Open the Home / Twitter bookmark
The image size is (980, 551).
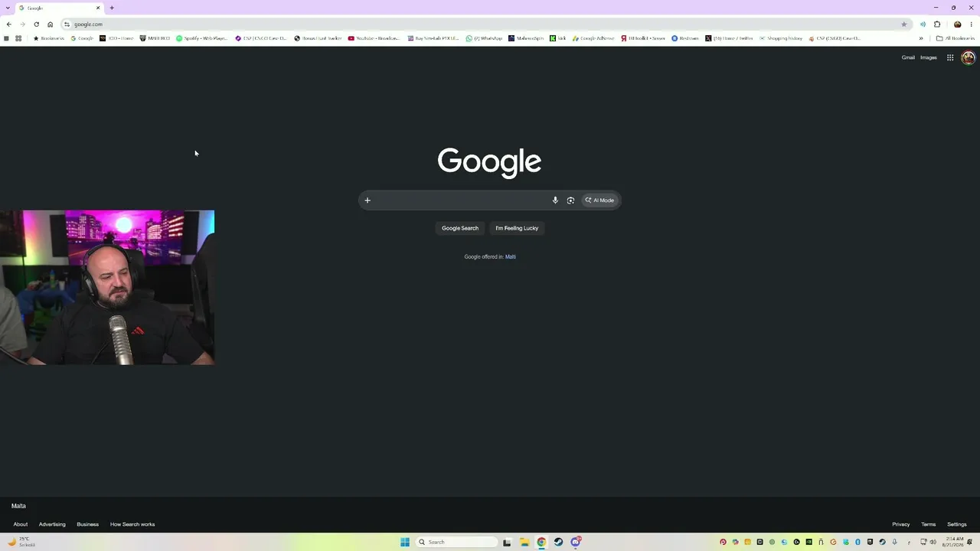click(x=729, y=38)
